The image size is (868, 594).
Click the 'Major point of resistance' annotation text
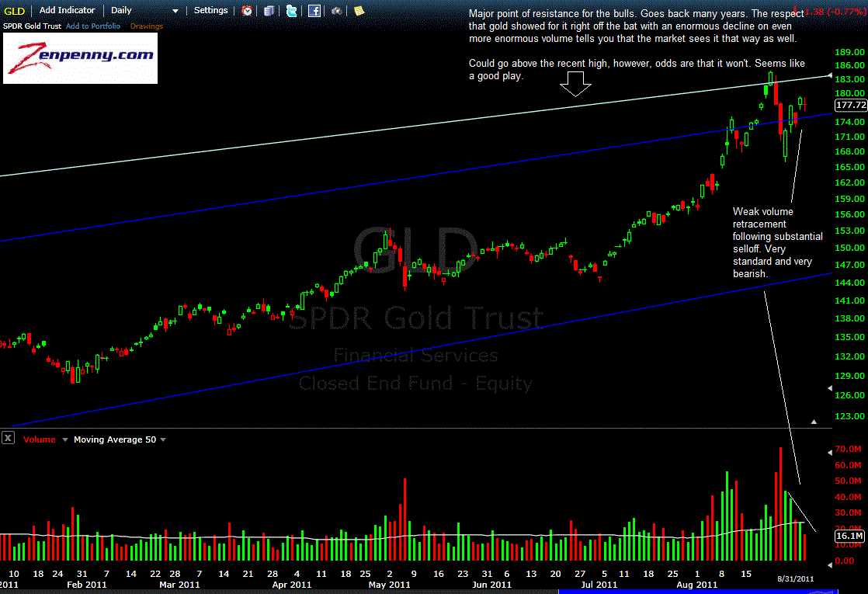[x=636, y=26]
